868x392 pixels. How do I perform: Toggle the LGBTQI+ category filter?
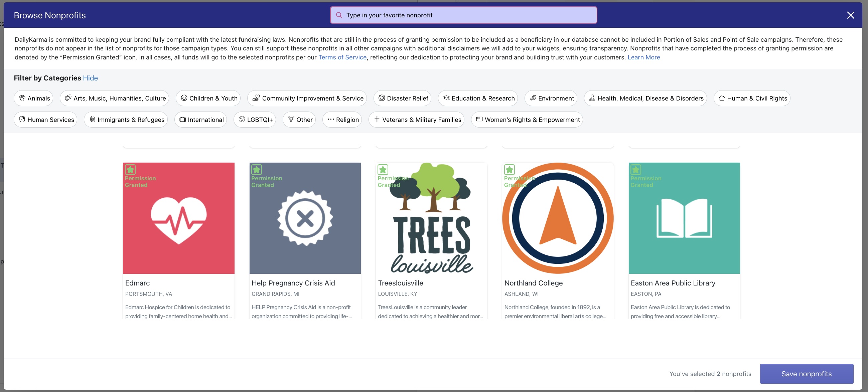tap(254, 120)
